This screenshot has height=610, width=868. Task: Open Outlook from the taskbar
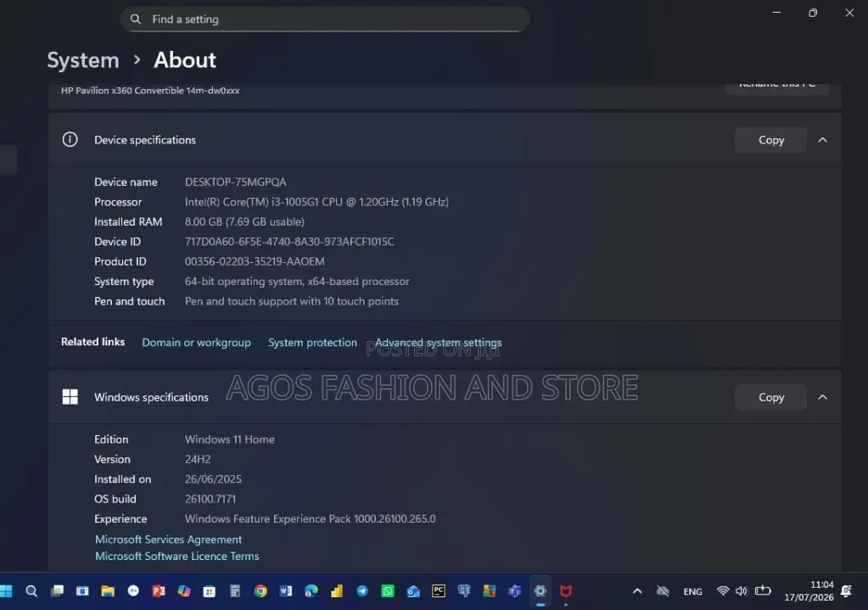pos(413,591)
